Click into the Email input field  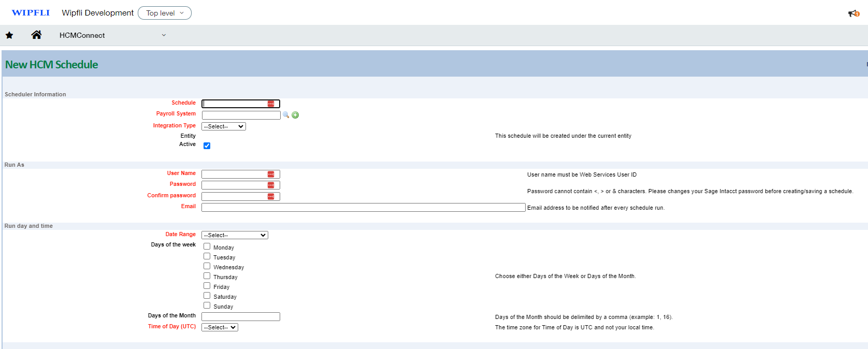363,207
